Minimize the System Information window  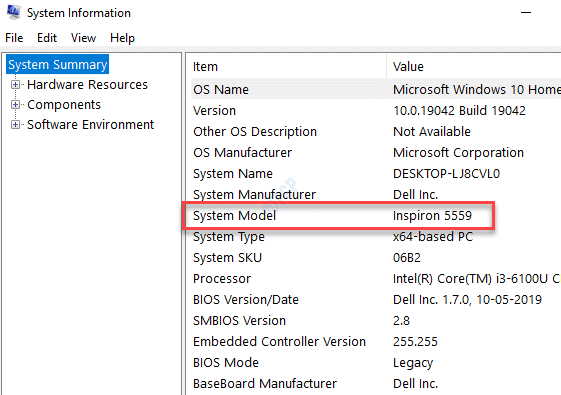click(x=526, y=13)
